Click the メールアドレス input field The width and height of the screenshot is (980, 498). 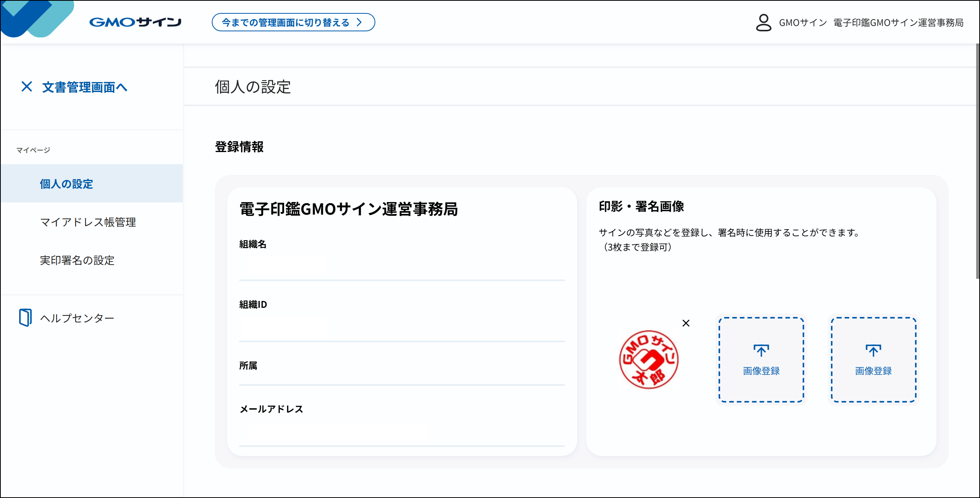click(x=401, y=432)
